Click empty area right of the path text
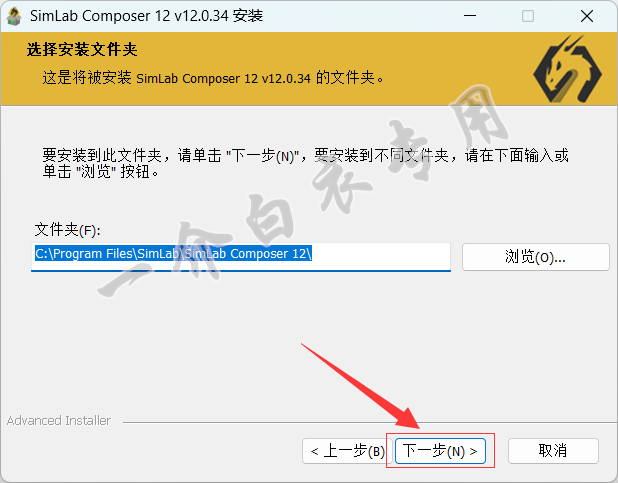This screenshot has height=483, width=618. coord(381,254)
